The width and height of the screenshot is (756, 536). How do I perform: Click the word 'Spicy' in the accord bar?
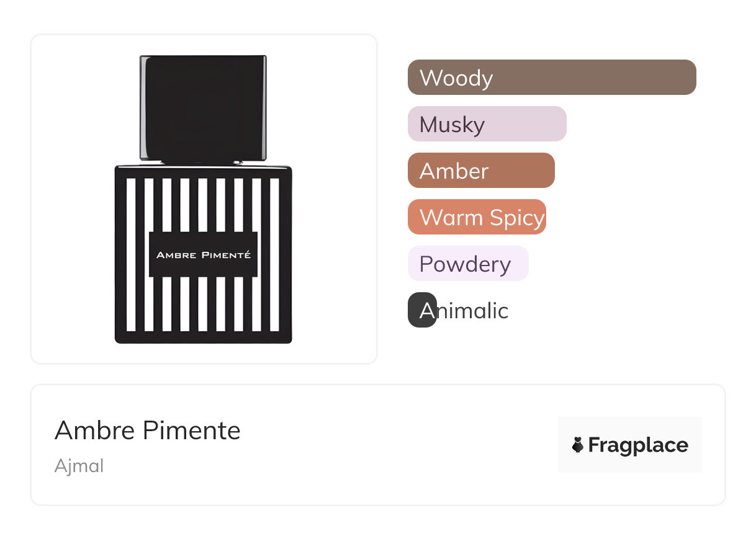[x=517, y=217]
